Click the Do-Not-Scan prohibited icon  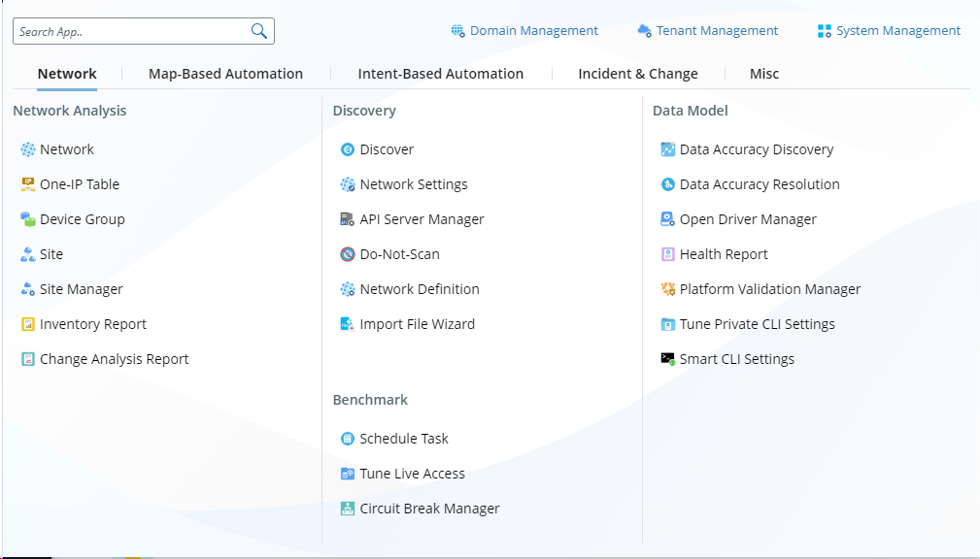click(x=348, y=254)
